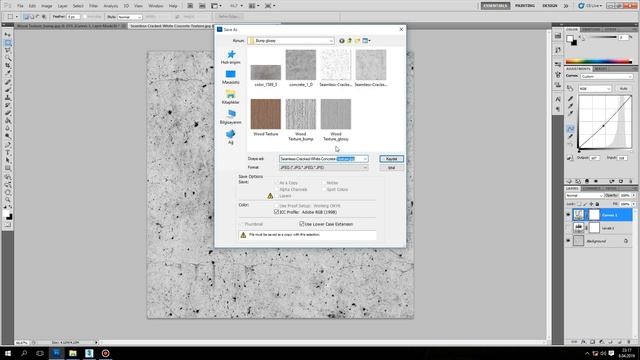Click the red recorder icon in taskbar
The image size is (640, 360).
[x=105, y=353]
